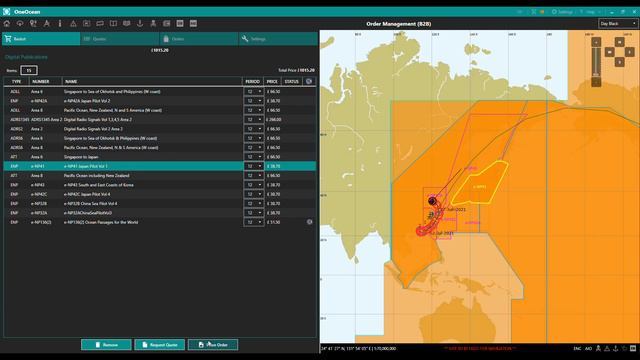Open period dropdown for e-NP42A Japan Pilot Vol 2
640x360 pixels.
tap(253, 101)
